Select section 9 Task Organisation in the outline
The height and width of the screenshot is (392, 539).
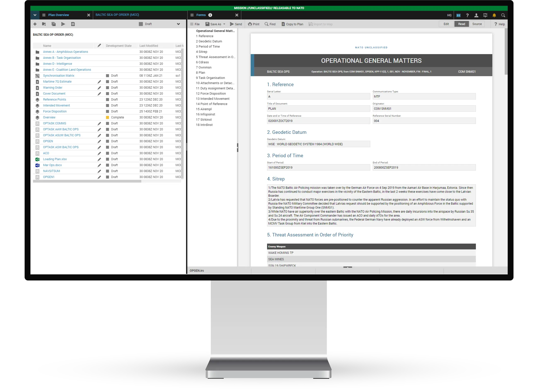click(210, 78)
